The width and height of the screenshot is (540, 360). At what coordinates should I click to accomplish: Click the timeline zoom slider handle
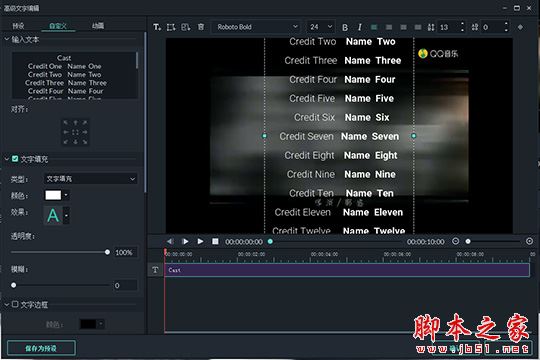tap(468, 241)
